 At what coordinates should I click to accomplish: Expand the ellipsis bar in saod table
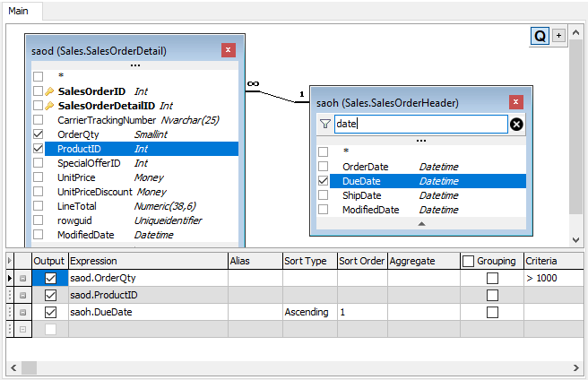(x=135, y=65)
